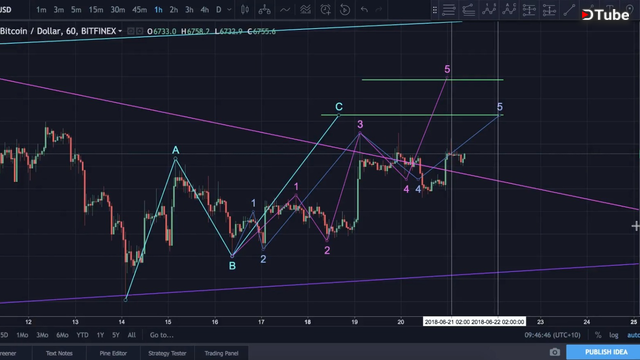Click the PUBLISH IDEA button

pyautogui.click(x=606, y=352)
